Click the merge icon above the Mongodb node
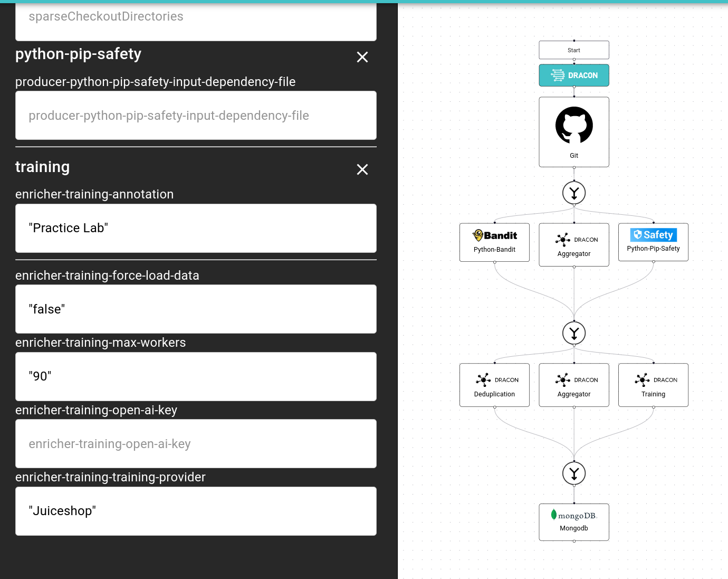The image size is (728, 579). [x=574, y=473]
